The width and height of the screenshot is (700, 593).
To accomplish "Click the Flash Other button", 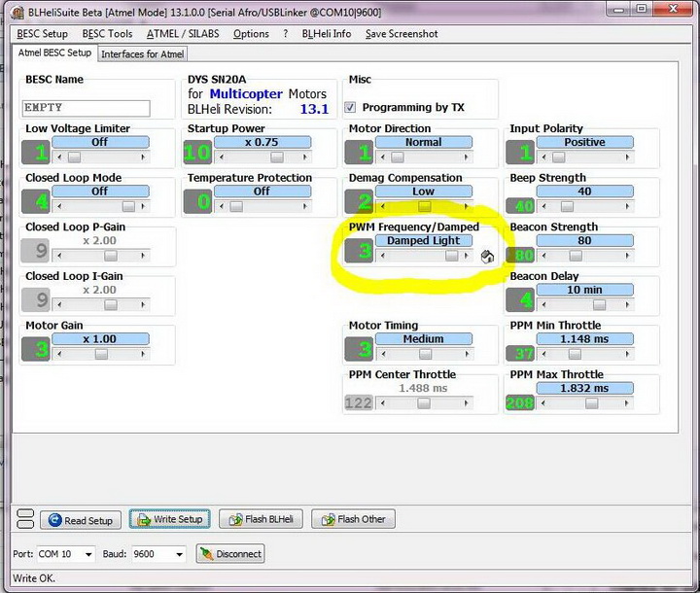I will (353, 519).
